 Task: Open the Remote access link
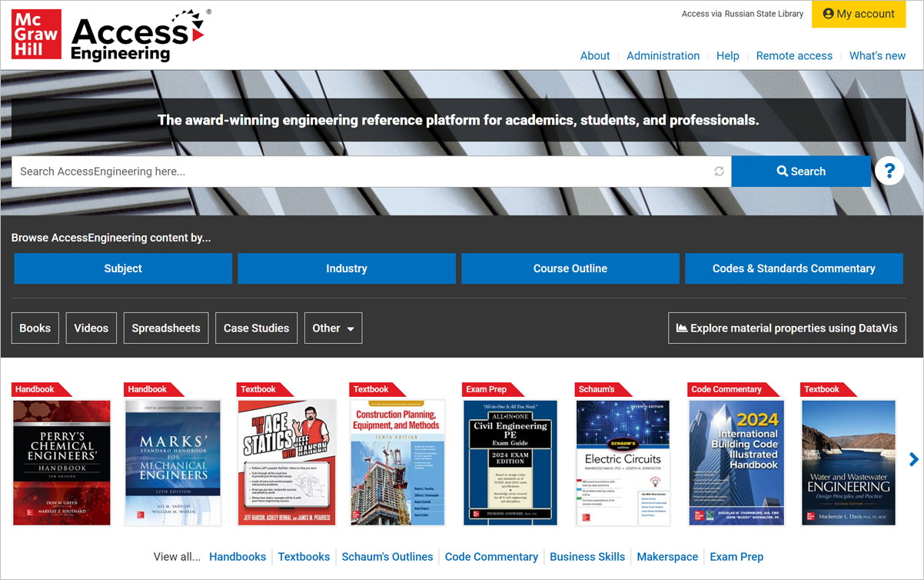click(794, 55)
